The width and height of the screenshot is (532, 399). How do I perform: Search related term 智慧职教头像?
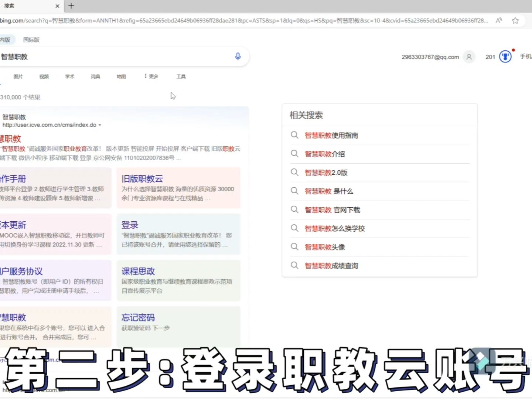[325, 247]
